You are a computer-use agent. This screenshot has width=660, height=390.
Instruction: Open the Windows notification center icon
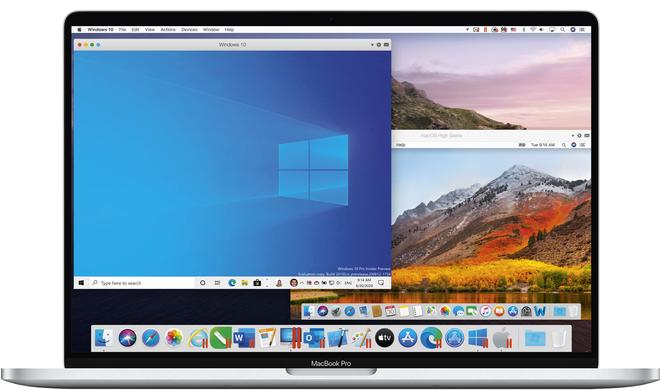(x=381, y=283)
